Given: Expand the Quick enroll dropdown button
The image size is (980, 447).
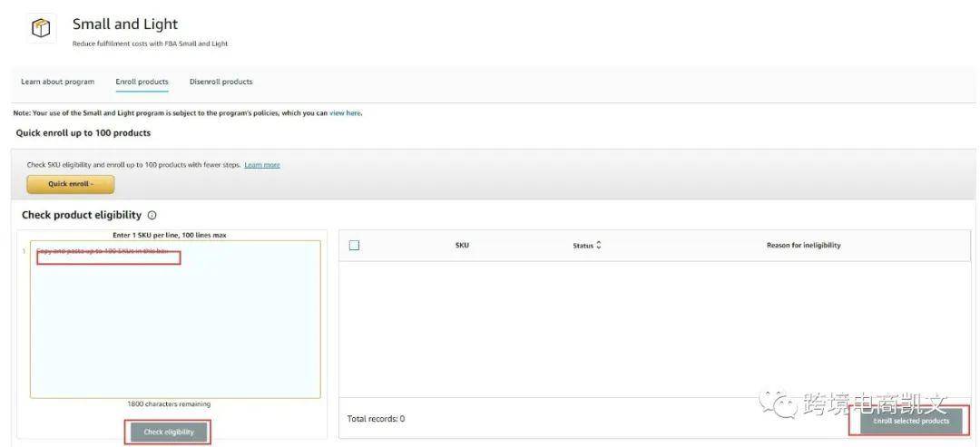Looking at the screenshot, I should tap(71, 184).
